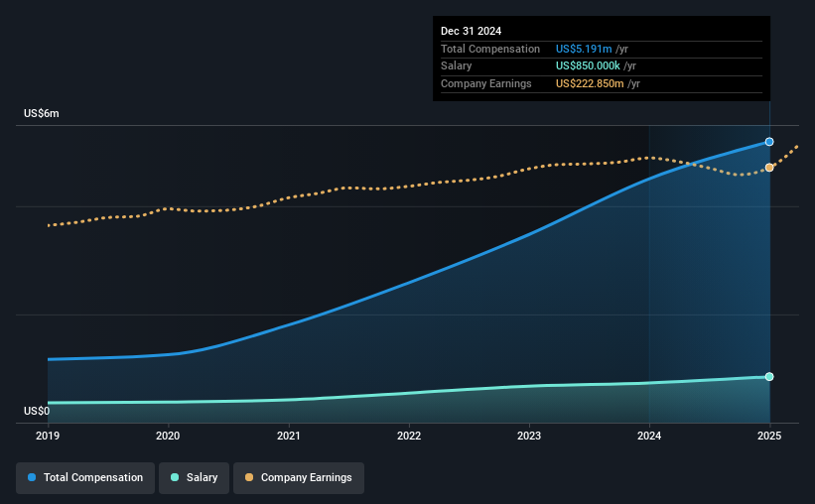This screenshot has height=504, width=815.
Task: Click the Total Compensation tooltip row label
Action: coord(490,49)
